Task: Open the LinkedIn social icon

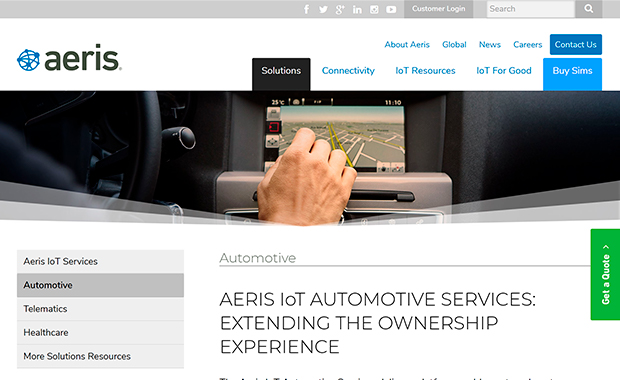Action: click(357, 9)
